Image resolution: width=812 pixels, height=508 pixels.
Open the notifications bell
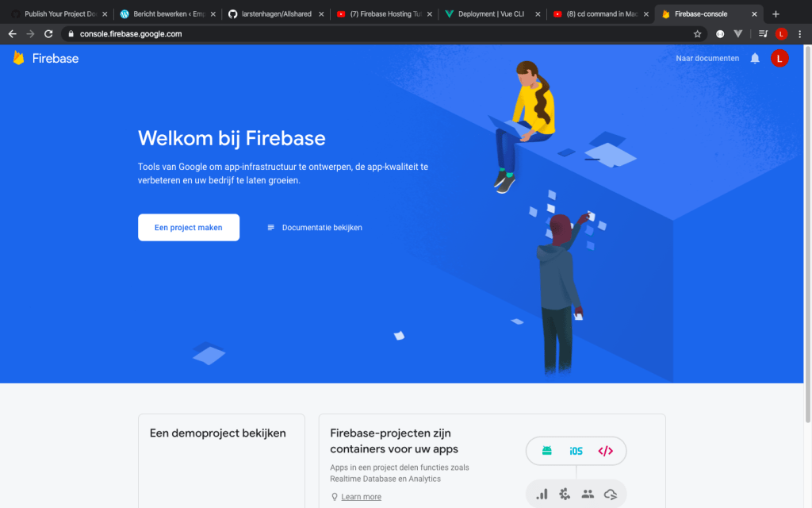click(x=755, y=58)
